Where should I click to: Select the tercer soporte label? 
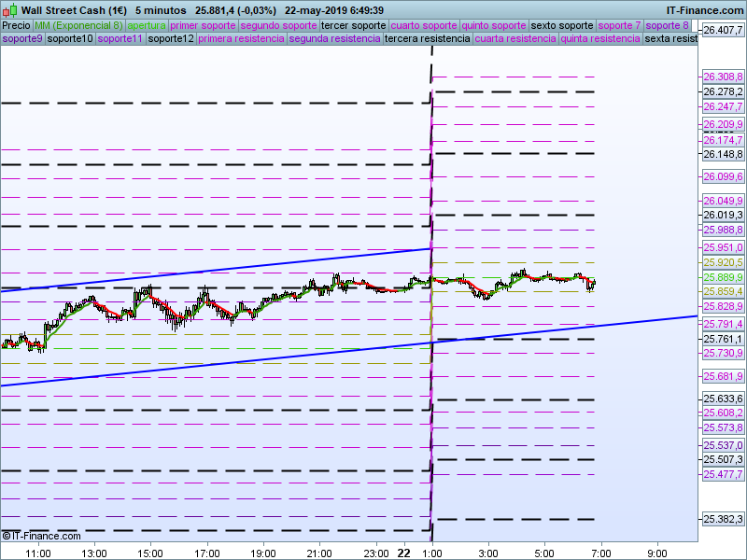click(x=354, y=25)
